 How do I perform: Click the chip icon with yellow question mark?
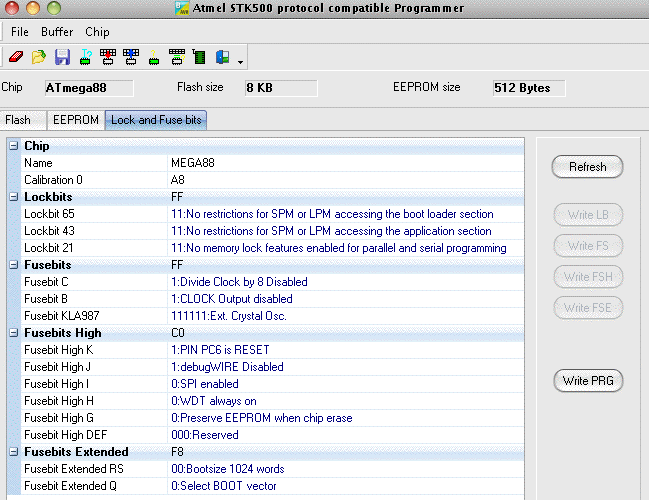[154, 57]
